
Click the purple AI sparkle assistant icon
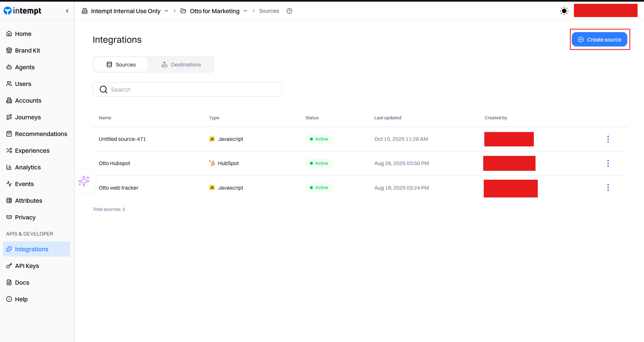coord(84,181)
